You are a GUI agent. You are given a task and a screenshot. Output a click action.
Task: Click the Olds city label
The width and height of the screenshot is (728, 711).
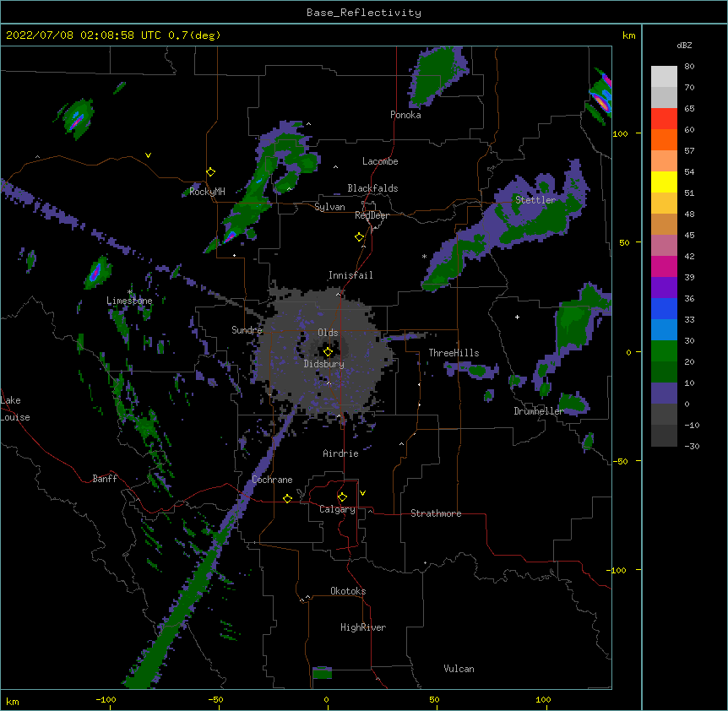(x=328, y=333)
